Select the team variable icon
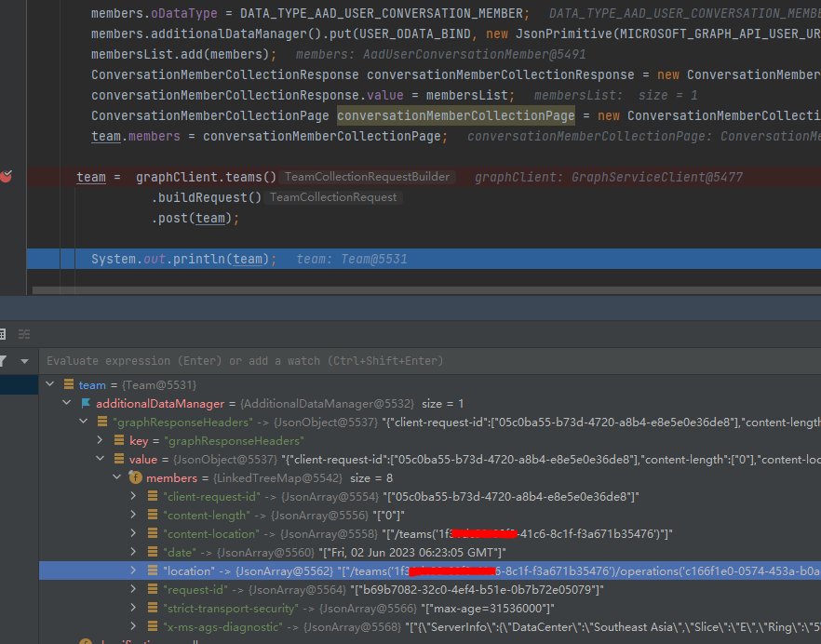Image resolution: width=821 pixels, height=644 pixels. tap(69, 384)
